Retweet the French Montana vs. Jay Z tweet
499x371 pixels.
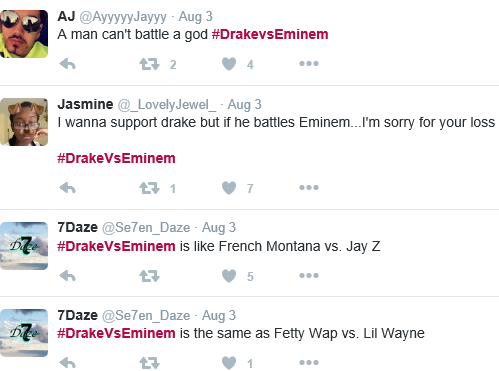149,276
